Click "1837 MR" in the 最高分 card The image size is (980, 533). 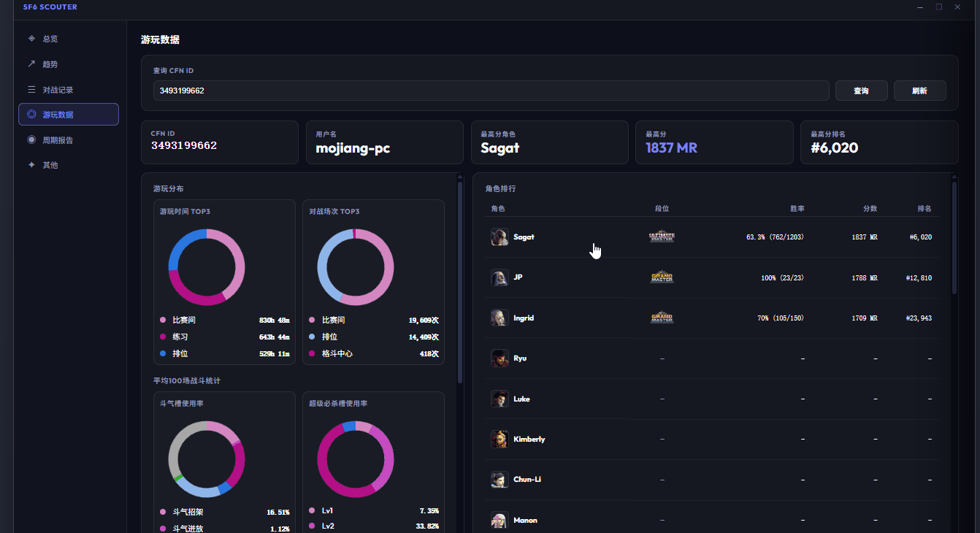[x=671, y=148]
